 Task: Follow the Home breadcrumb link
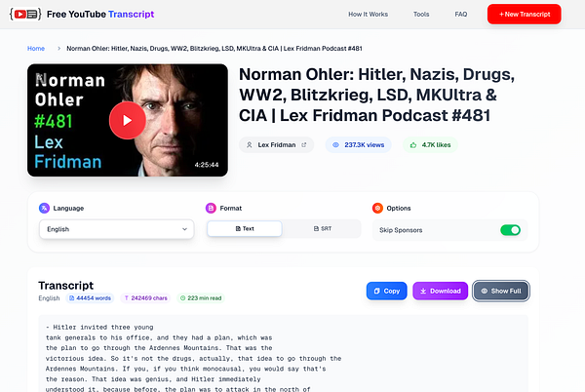pos(36,49)
